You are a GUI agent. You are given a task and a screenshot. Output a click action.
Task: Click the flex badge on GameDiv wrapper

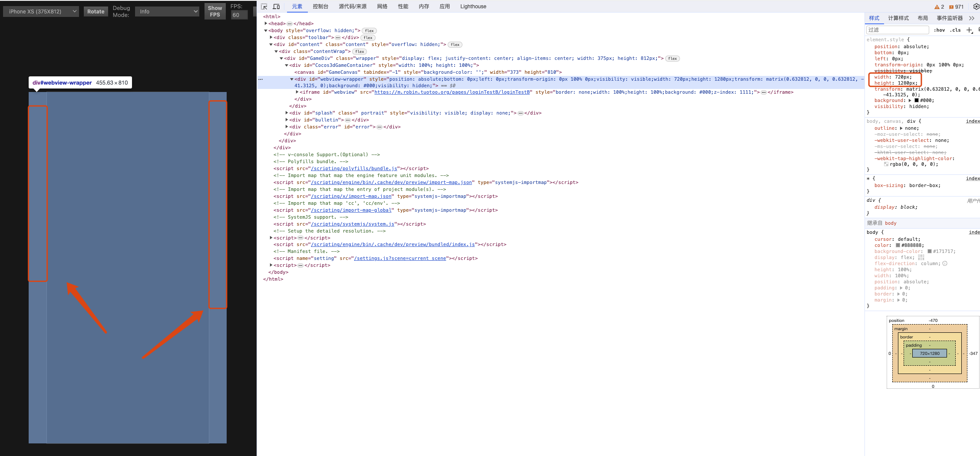[672, 59]
